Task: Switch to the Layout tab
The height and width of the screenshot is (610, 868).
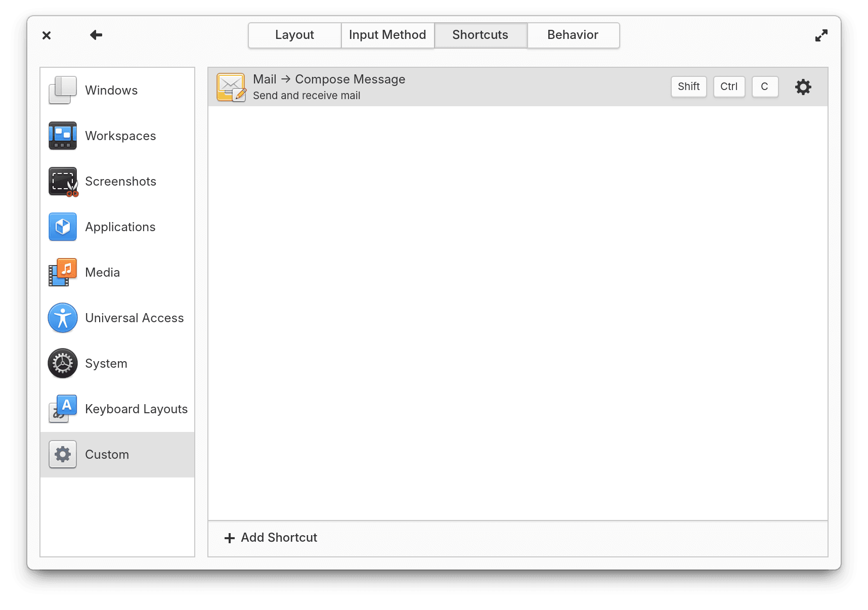Action: 294,35
